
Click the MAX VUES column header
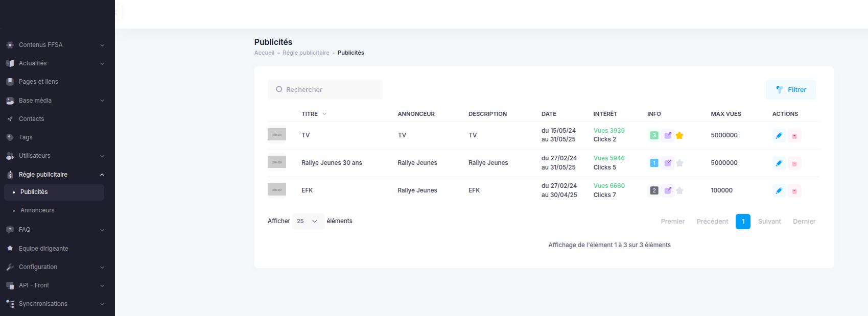pyautogui.click(x=726, y=114)
